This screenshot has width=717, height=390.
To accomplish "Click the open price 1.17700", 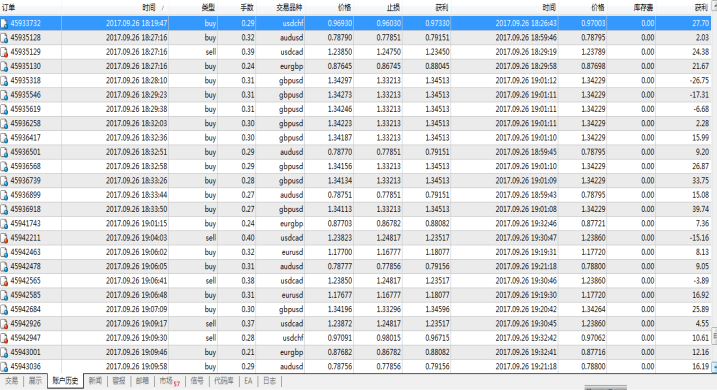I will 340,252.
